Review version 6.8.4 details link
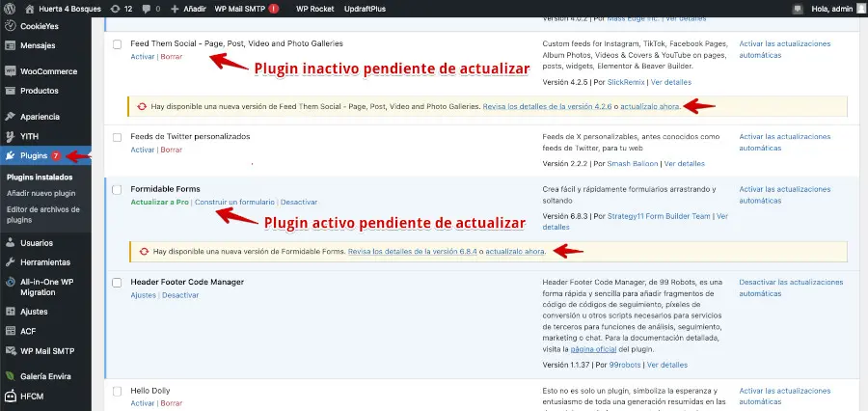 point(413,252)
